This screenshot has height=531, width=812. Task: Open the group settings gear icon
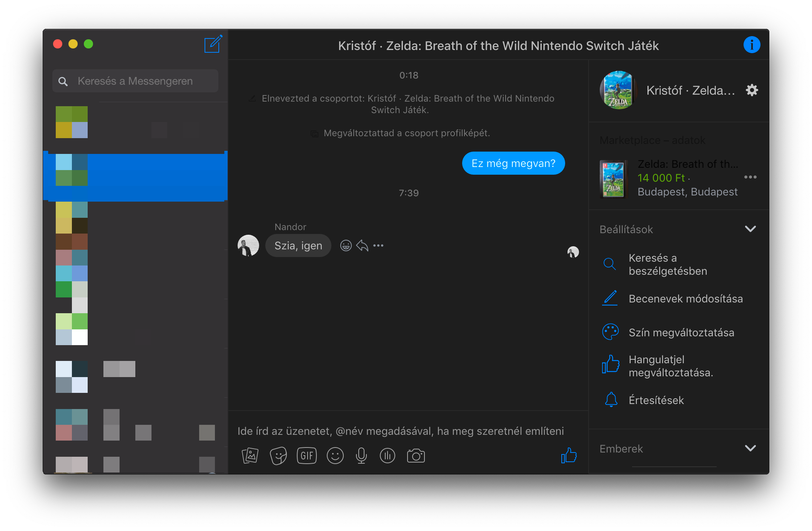coord(752,90)
